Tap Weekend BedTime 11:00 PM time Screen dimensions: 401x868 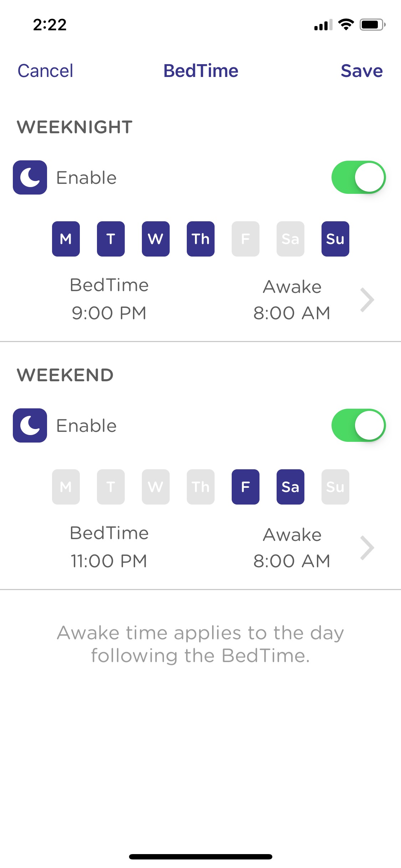tap(109, 560)
